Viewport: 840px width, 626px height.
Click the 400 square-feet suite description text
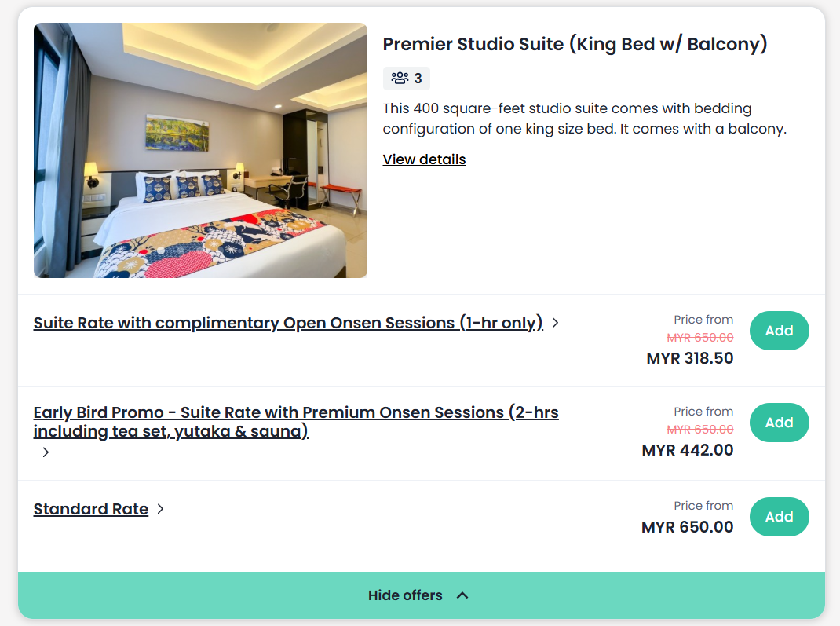pyautogui.click(x=584, y=119)
